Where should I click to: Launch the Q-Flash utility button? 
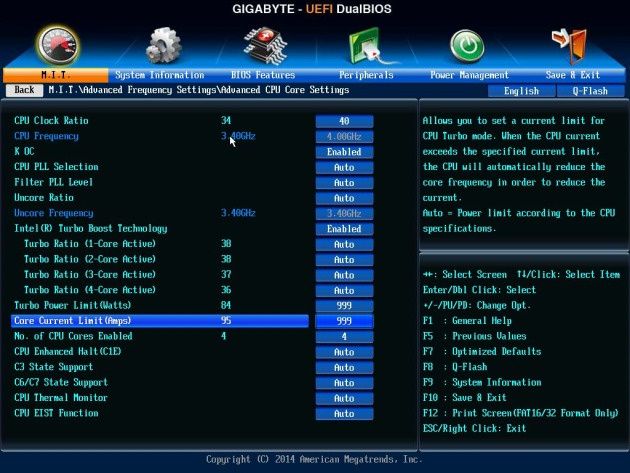click(590, 91)
